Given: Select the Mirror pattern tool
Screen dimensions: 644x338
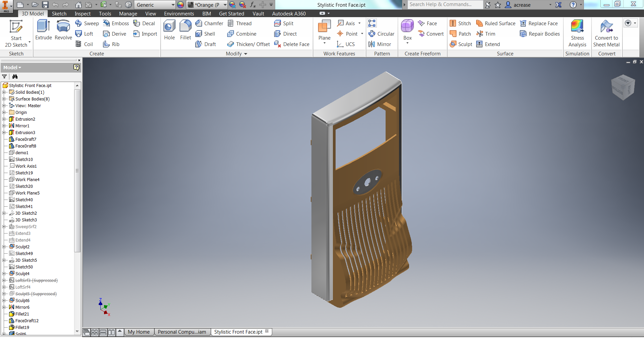Looking at the screenshot, I should (x=380, y=44).
